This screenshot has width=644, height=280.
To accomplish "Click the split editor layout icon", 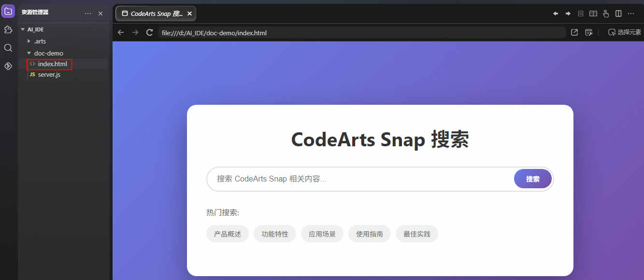I will pos(618,14).
